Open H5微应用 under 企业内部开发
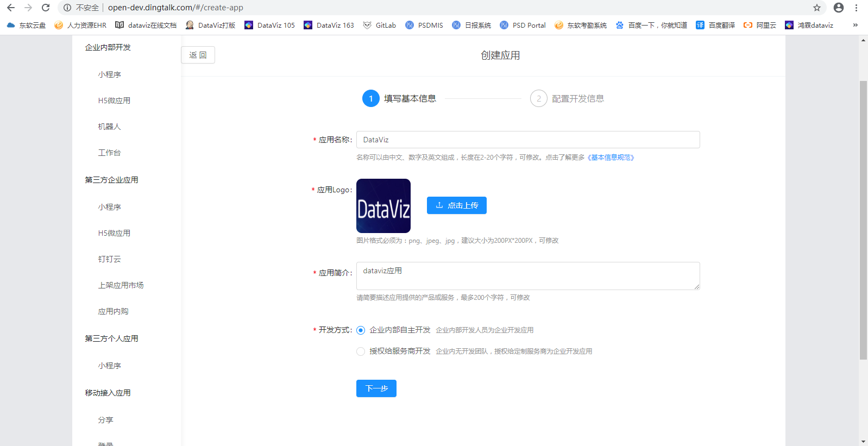The width and height of the screenshot is (868, 446). pos(114,100)
